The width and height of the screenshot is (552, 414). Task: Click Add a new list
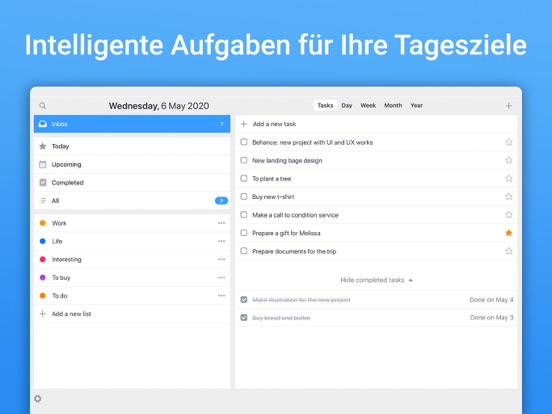(132, 314)
